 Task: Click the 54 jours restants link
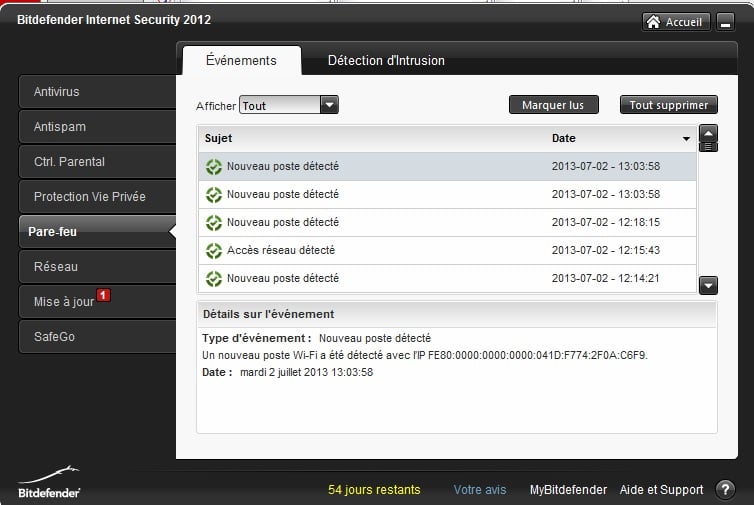click(374, 490)
